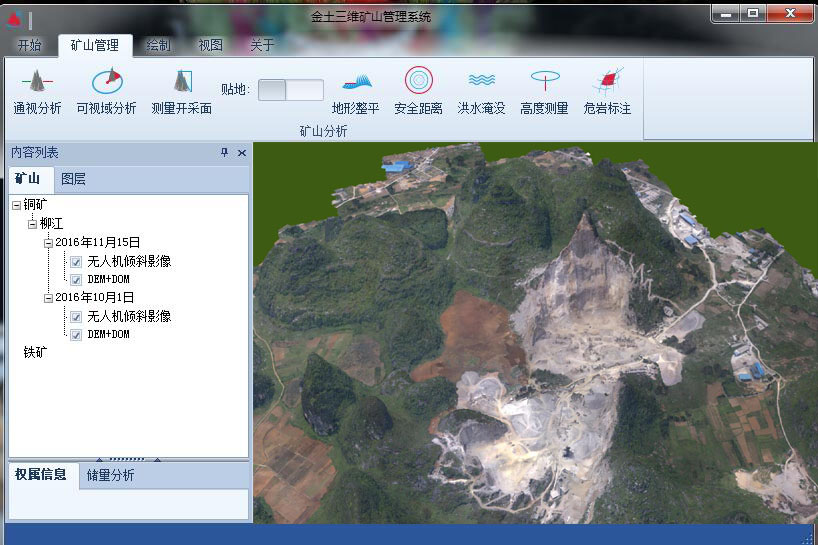This screenshot has width=818, height=545.
Task: Select the 危岩标注 dangerous rock marker
Action: click(607, 92)
